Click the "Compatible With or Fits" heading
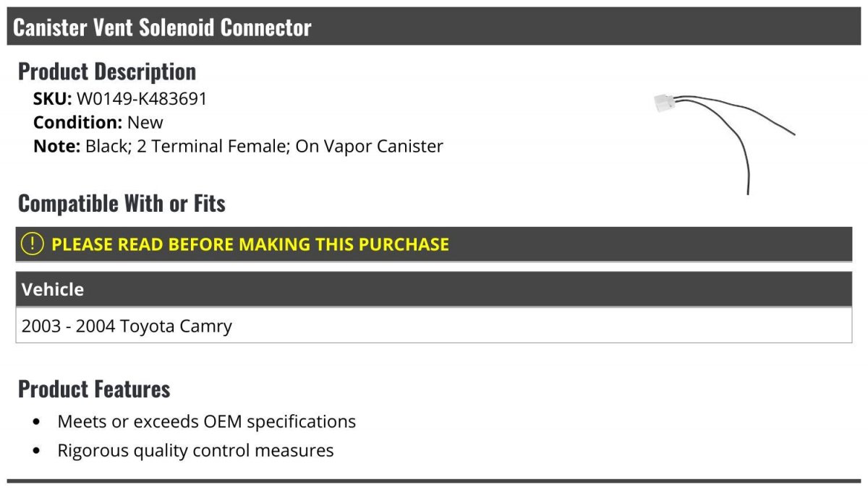Image resolution: width=868 pixels, height=490 pixels. (122, 204)
